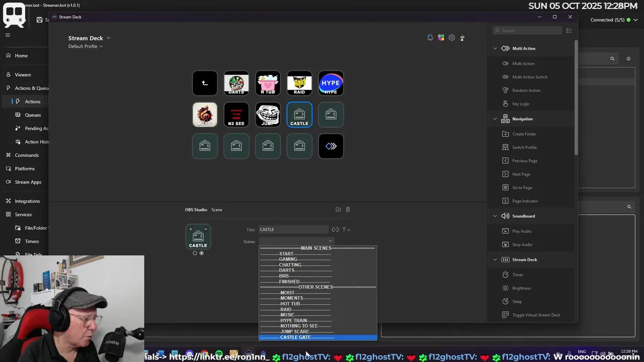Choose CASTLE GATE from the scene list
This screenshot has width=644, height=362.
click(318, 337)
